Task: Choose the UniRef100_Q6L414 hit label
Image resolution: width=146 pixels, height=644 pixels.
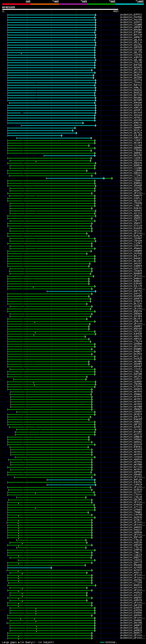Action: click(131, 40)
